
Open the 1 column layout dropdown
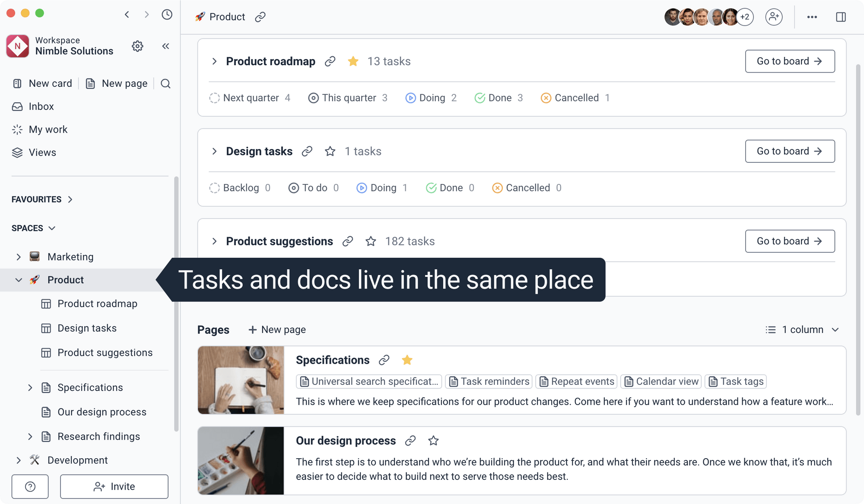802,330
